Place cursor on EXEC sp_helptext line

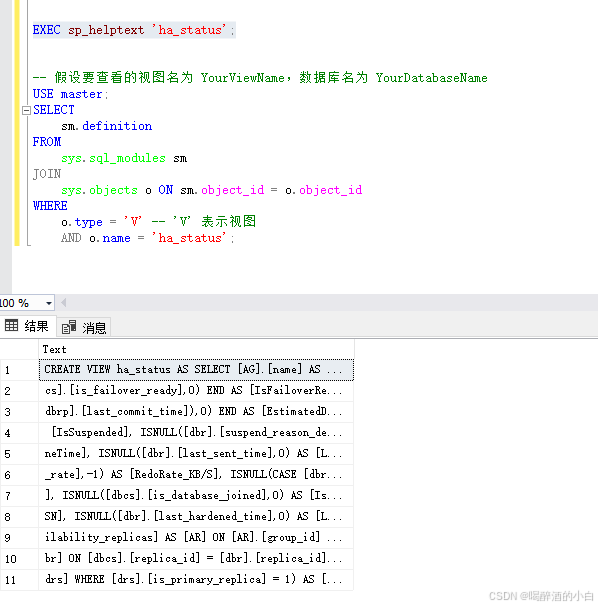134,30
